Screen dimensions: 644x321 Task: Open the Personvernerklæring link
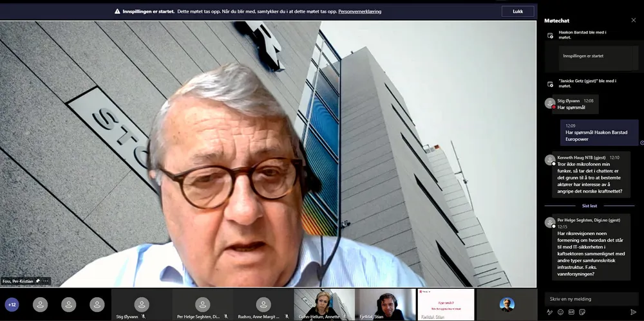pyautogui.click(x=360, y=12)
